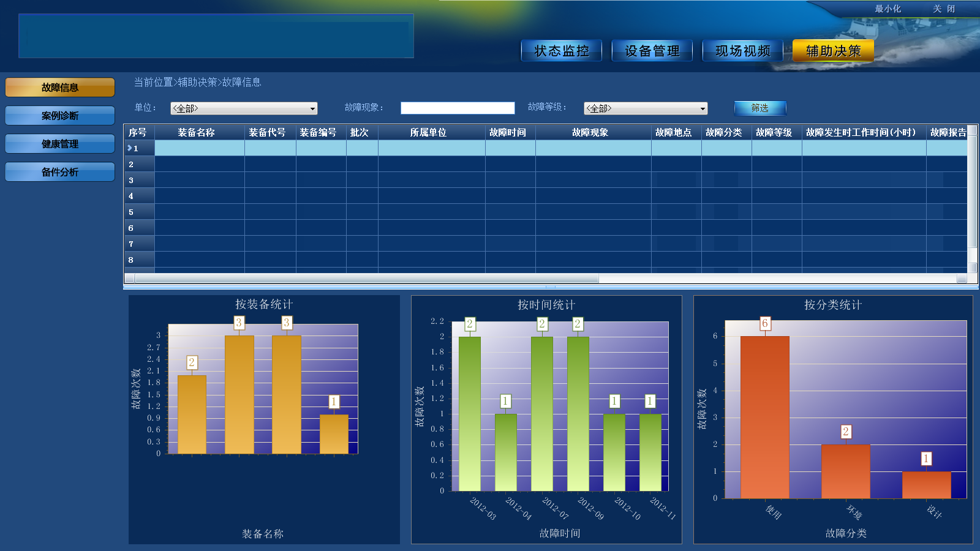Click the 最小化 button
The width and height of the screenshot is (980, 551).
click(888, 9)
